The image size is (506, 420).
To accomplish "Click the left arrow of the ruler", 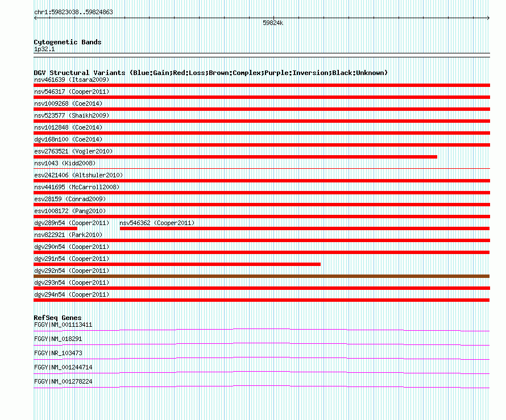I will 35,18.
